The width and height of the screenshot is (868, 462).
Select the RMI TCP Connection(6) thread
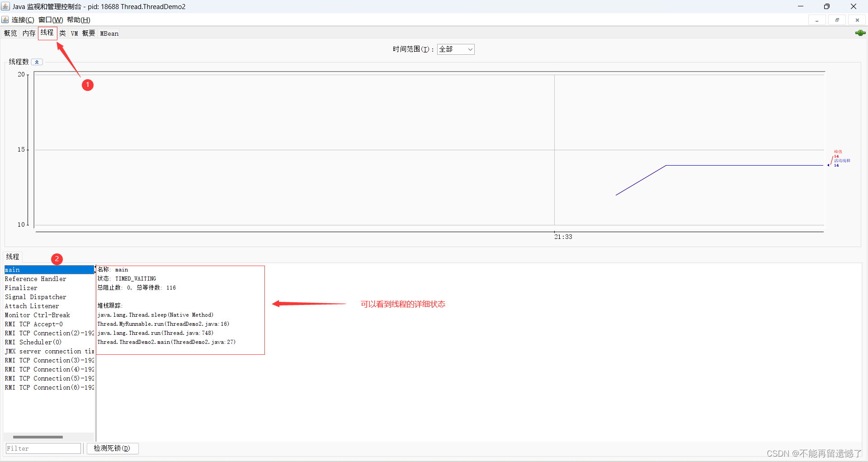[x=49, y=388]
